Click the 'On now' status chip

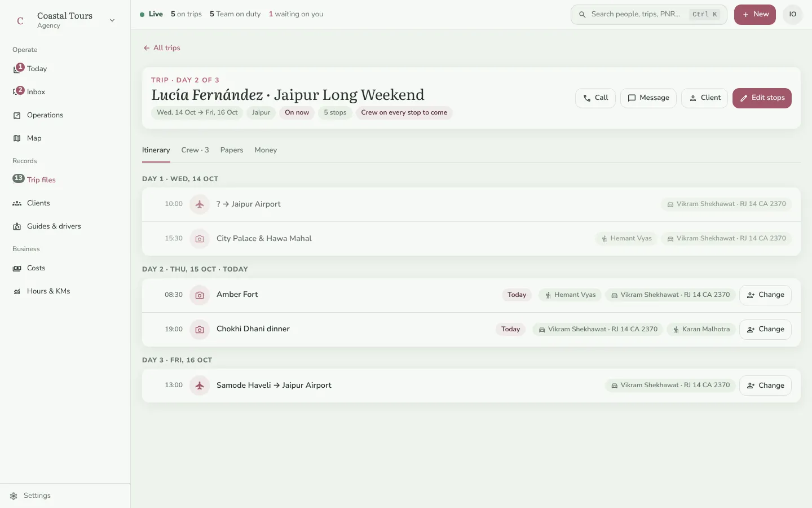297,113
